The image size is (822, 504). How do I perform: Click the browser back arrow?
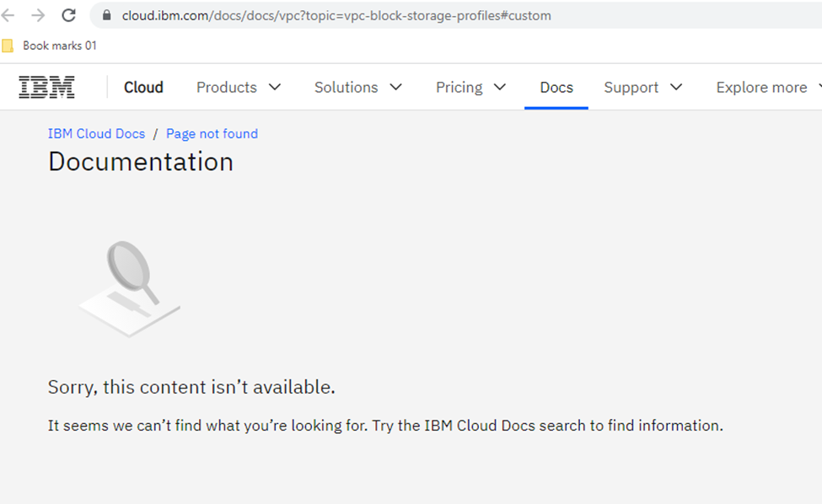(x=8, y=15)
